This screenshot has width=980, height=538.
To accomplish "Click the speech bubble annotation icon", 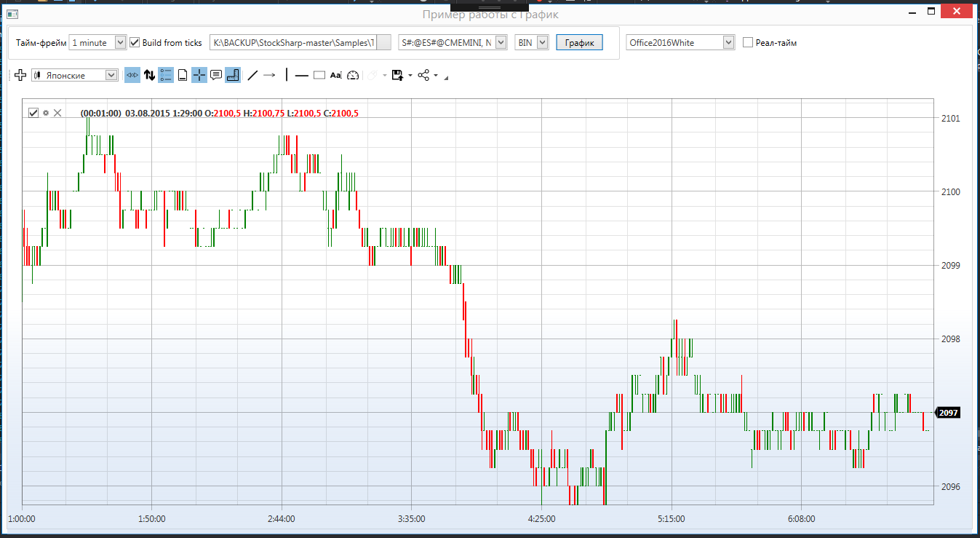I will (216, 75).
